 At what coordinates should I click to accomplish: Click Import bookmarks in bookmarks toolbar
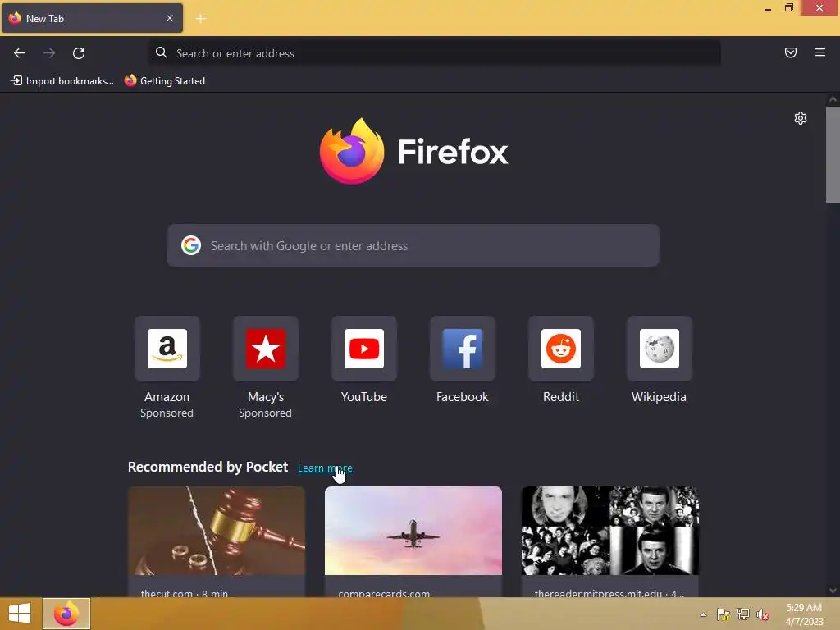(62, 81)
